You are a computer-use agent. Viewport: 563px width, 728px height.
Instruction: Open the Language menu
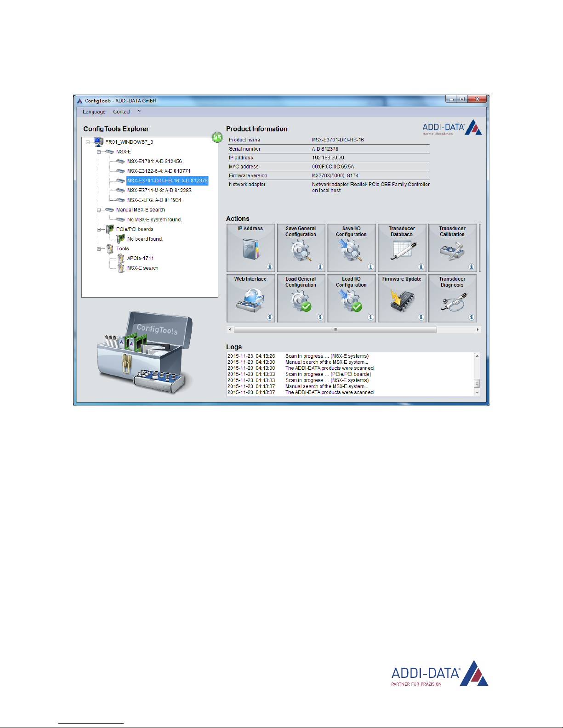[x=94, y=112]
